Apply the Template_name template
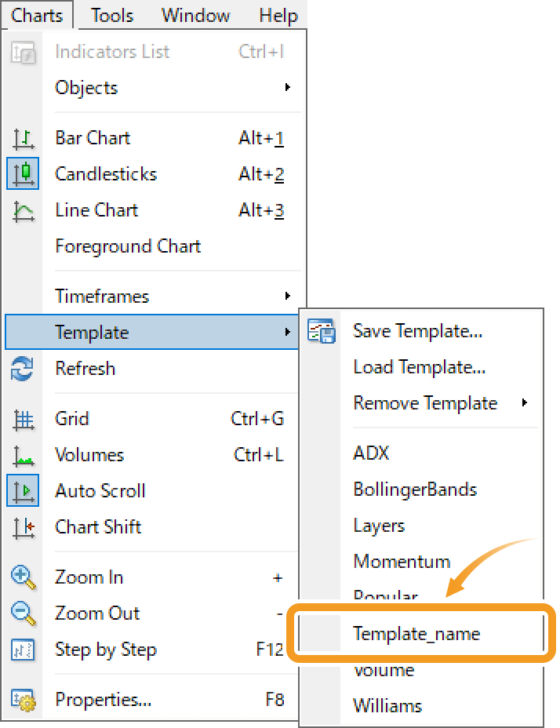560x728 pixels. [x=416, y=634]
